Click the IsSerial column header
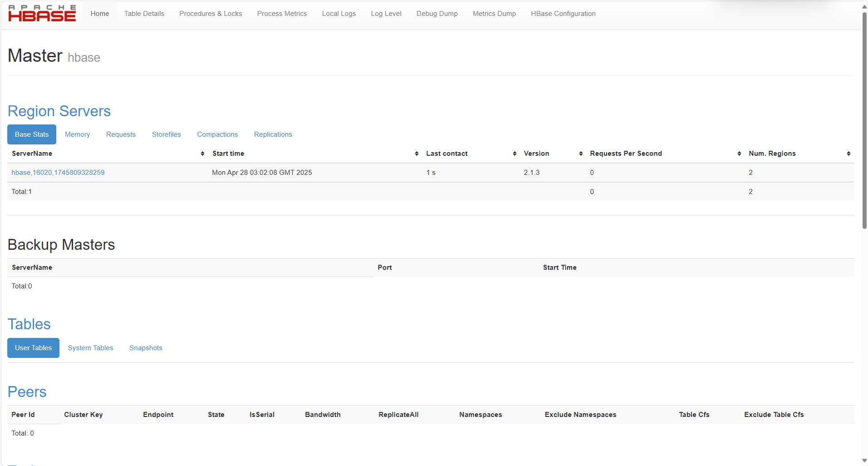This screenshot has height=466, width=868. pos(262,415)
